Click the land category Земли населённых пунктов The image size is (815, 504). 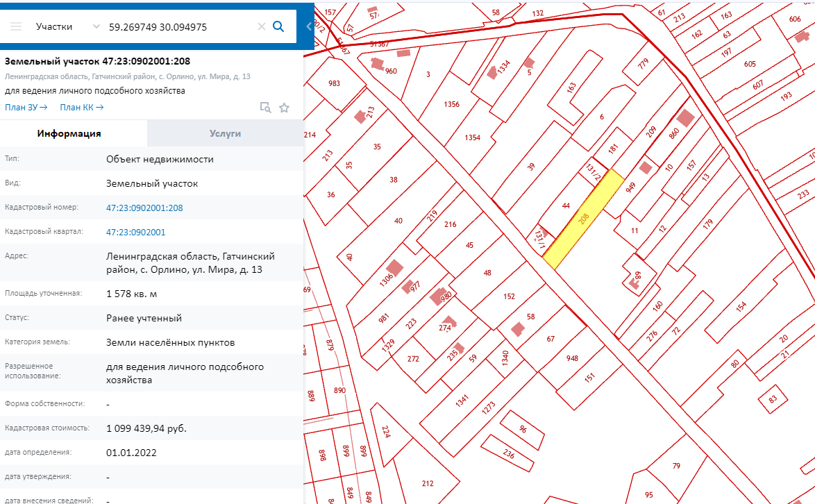coord(171,342)
